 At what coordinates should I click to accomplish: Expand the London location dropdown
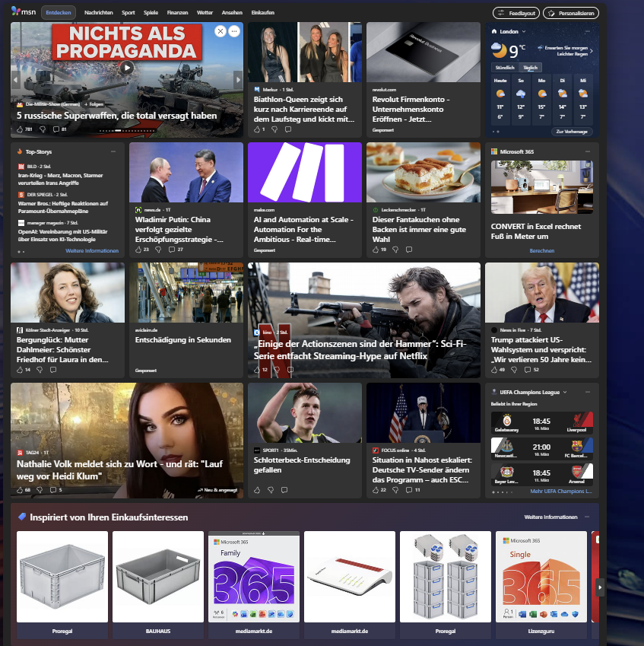[x=524, y=31]
